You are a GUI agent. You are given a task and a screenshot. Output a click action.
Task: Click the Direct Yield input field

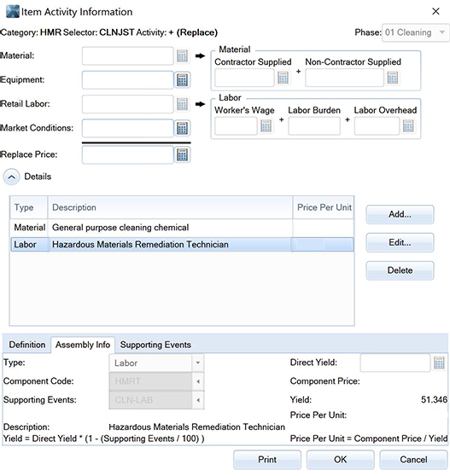(x=395, y=363)
